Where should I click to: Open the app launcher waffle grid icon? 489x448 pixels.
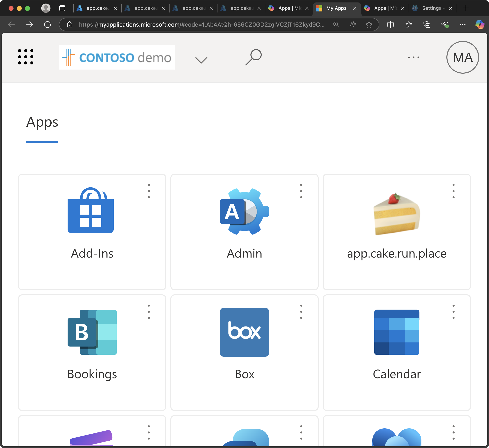tap(26, 57)
